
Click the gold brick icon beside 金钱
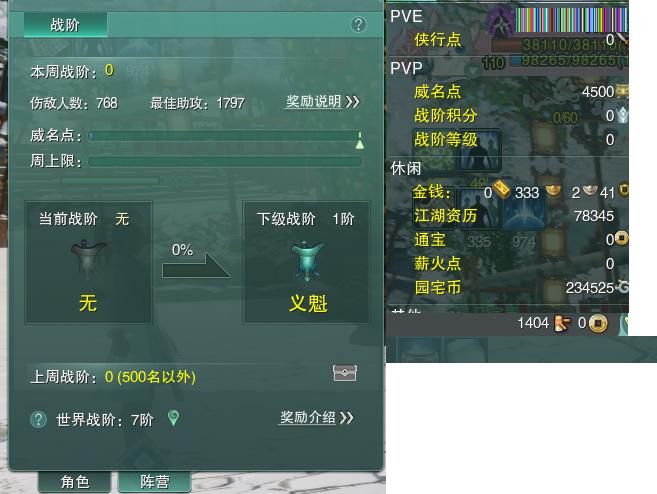coord(501,190)
